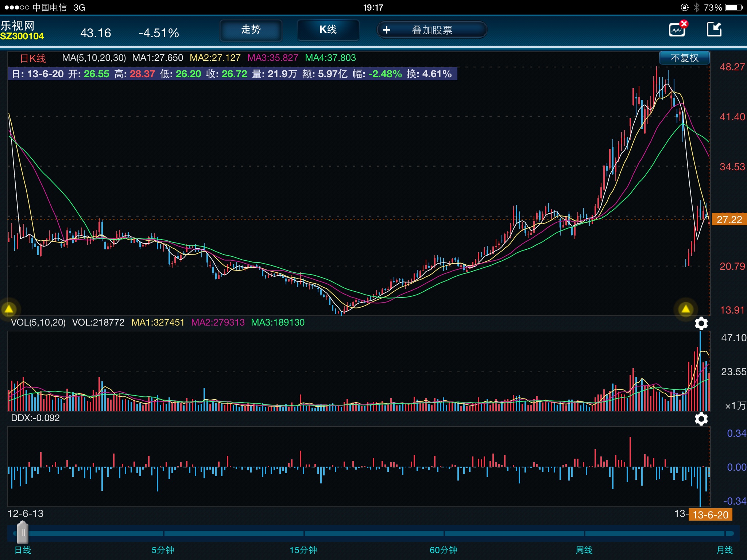Tap the battery icon in status bar
The image size is (747, 560).
(734, 7)
